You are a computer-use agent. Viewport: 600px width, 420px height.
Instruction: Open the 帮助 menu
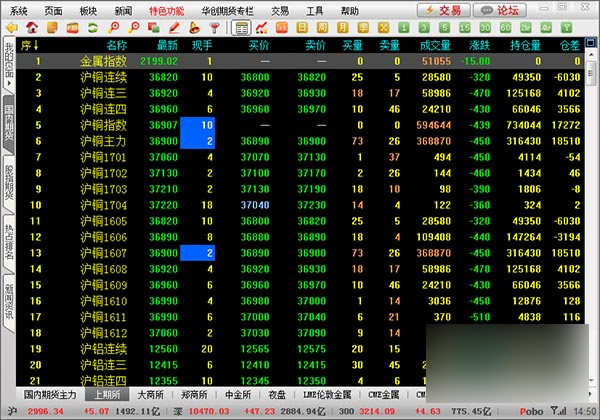(350, 11)
